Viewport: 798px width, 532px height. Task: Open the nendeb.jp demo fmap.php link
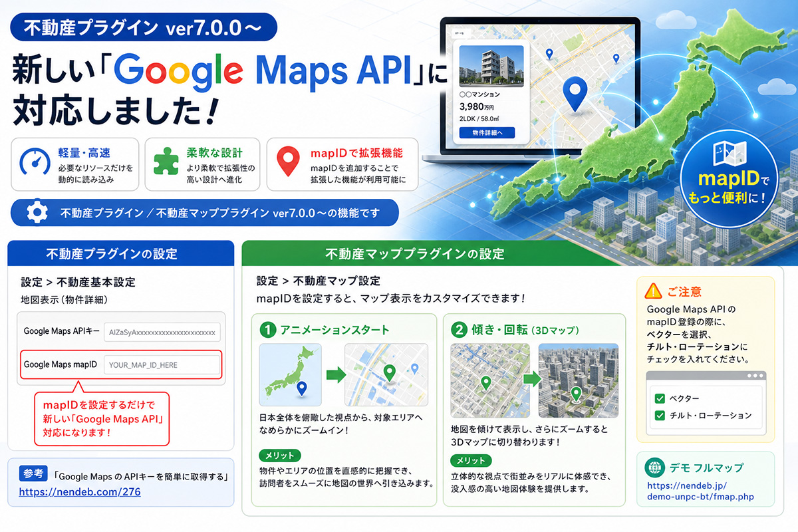(x=700, y=491)
